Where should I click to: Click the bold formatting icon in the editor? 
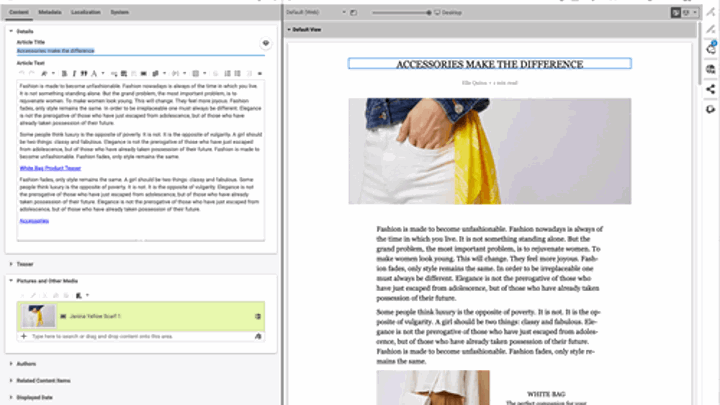point(64,73)
